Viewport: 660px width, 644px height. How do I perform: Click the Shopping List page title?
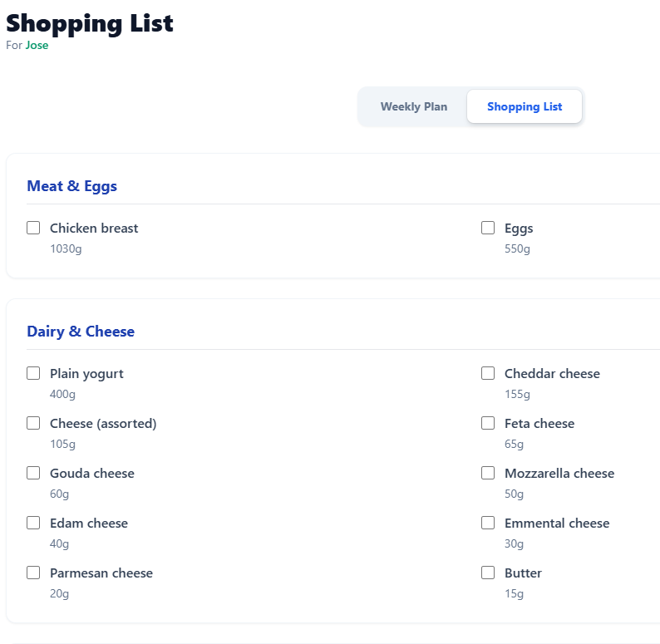click(x=90, y=22)
